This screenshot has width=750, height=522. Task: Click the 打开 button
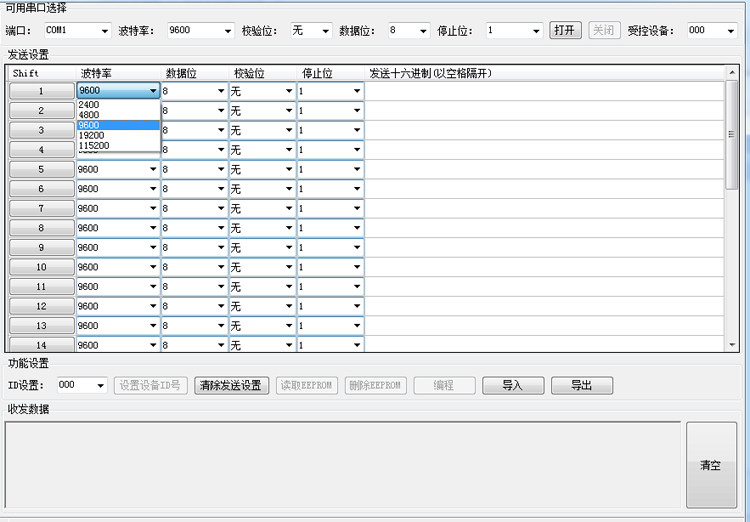coord(565,30)
